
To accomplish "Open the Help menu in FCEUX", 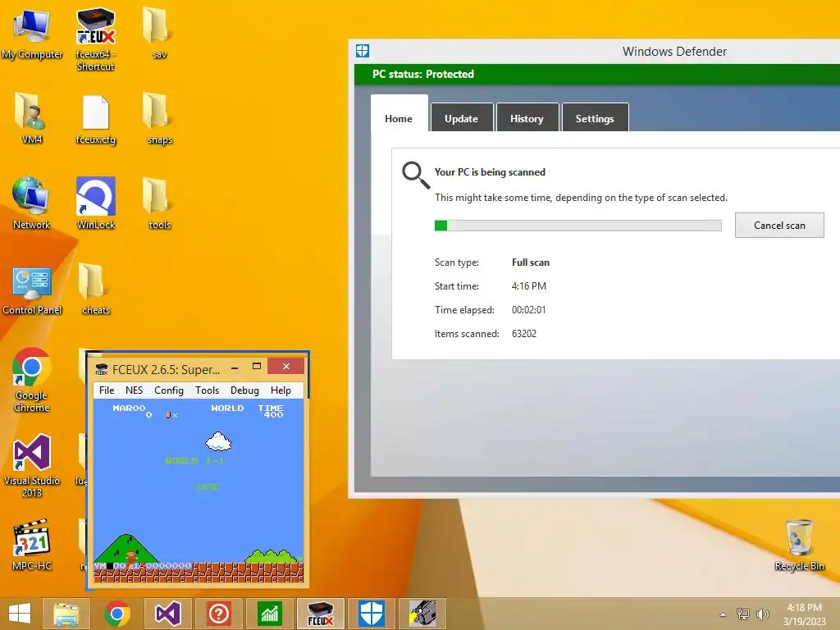I will 281,390.
